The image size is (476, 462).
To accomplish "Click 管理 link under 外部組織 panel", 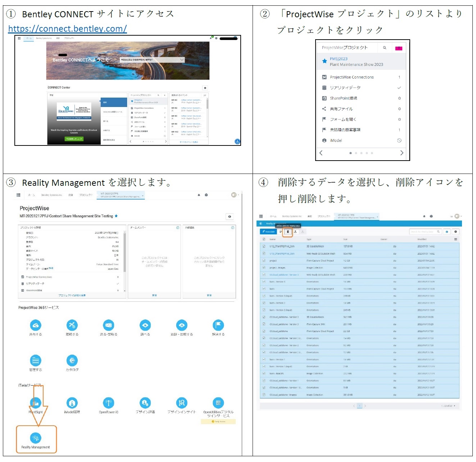I will (x=209, y=295).
